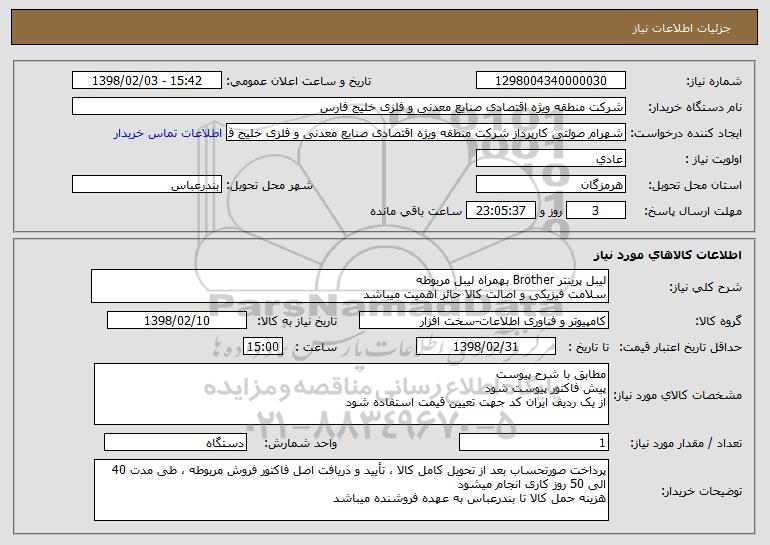Screen dimensions: 770x545
Task: Click the label اولویت نیاز
Action: click(714, 159)
